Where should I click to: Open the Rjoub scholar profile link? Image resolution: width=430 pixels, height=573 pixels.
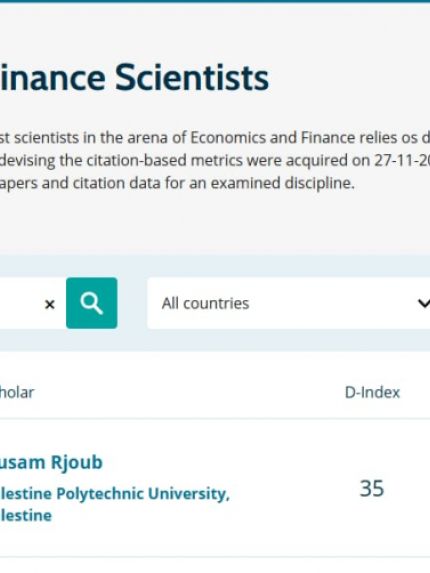point(51,462)
